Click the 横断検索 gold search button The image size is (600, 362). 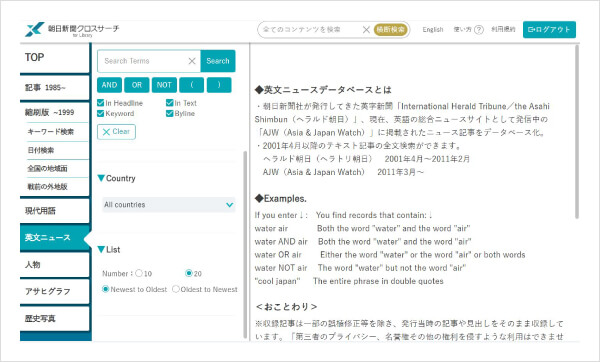click(x=391, y=29)
